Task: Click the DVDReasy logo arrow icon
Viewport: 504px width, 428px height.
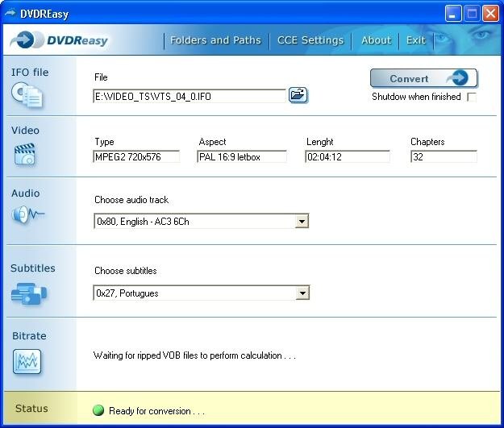Action: coord(27,40)
